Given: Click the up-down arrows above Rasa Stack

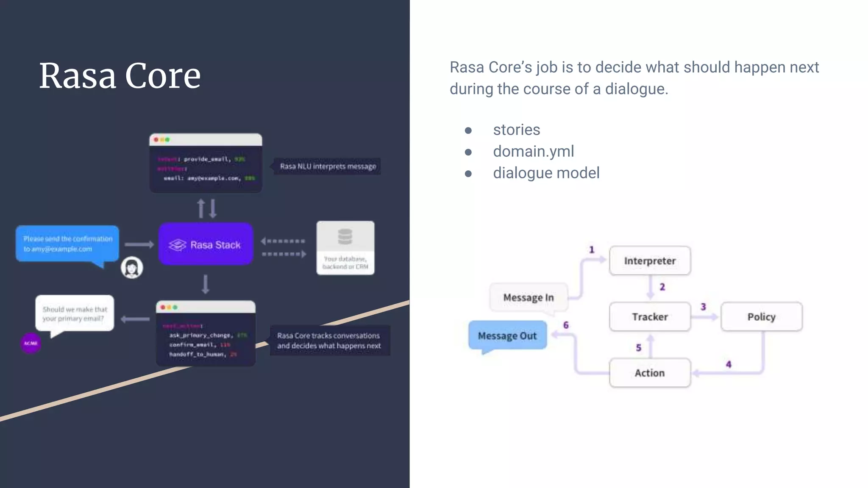Looking at the screenshot, I should (x=206, y=208).
